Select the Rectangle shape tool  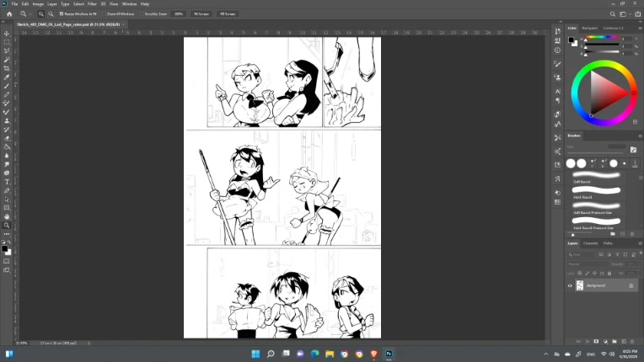click(7, 208)
